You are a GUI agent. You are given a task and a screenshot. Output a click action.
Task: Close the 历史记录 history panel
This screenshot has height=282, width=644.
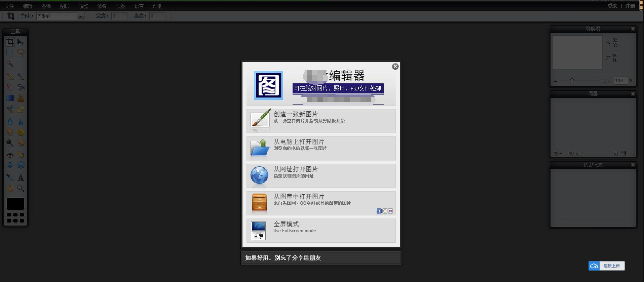[x=633, y=165]
